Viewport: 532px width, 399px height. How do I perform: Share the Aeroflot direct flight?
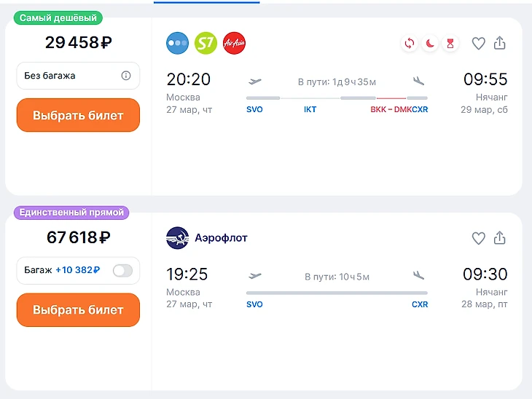pyautogui.click(x=500, y=238)
